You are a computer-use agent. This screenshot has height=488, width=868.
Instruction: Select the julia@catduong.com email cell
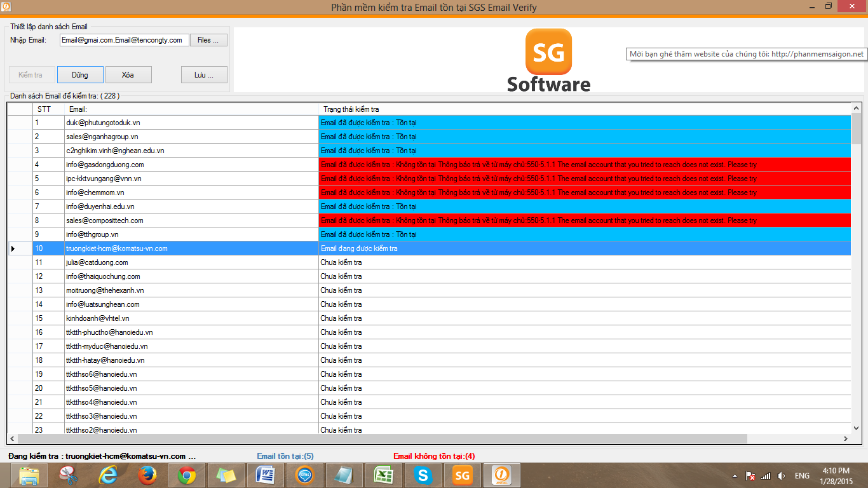tap(191, 262)
